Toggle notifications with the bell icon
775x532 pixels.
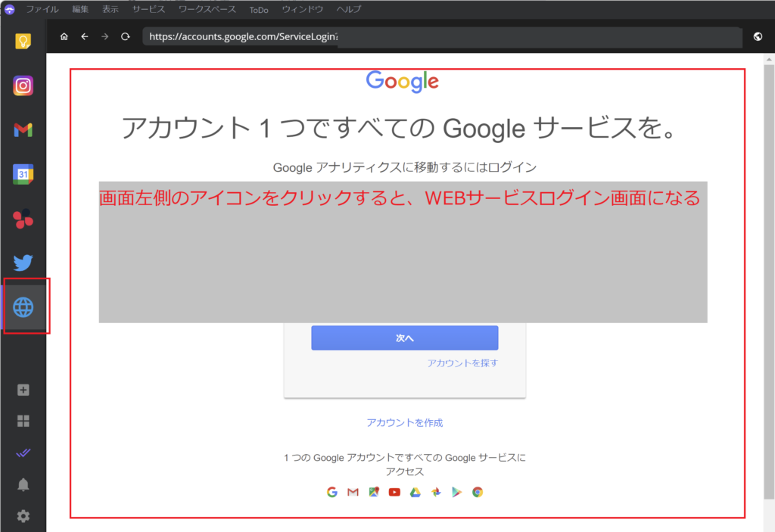point(23,484)
